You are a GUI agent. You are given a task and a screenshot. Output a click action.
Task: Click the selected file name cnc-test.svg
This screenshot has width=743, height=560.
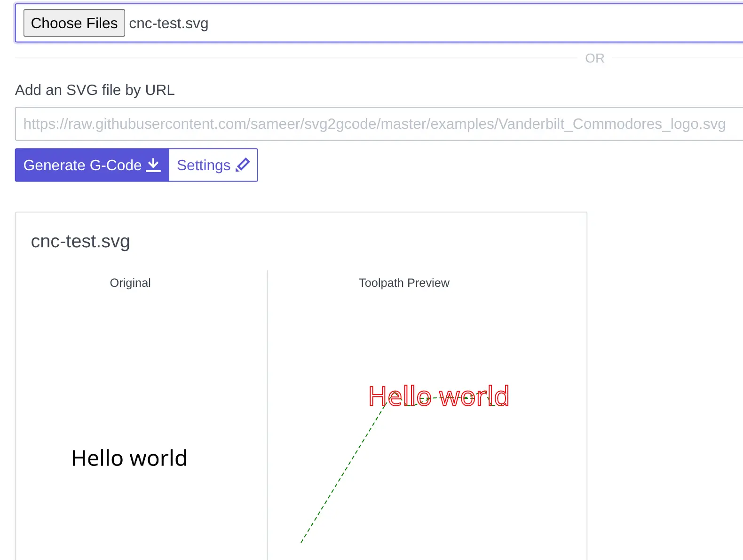point(169,24)
